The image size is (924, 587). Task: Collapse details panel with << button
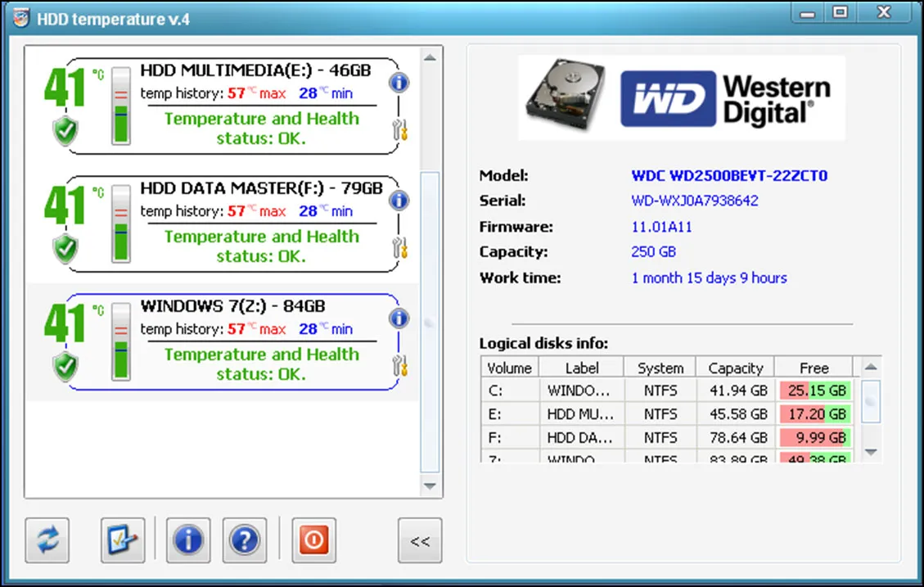419,540
